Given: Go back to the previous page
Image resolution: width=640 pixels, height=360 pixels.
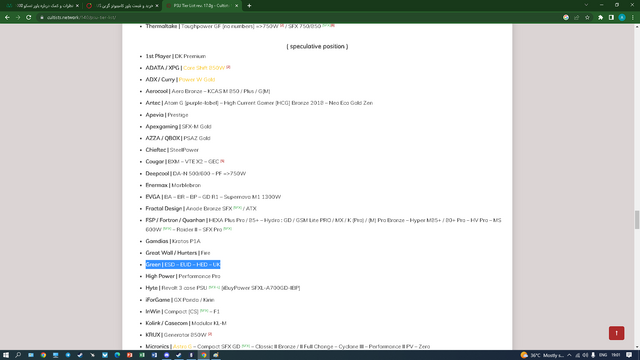Looking at the screenshot, I should click(7, 17).
